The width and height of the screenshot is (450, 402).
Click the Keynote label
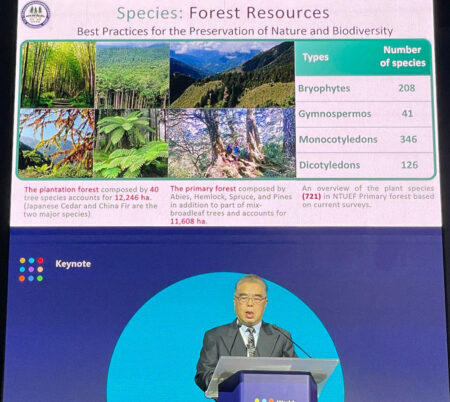(x=73, y=264)
